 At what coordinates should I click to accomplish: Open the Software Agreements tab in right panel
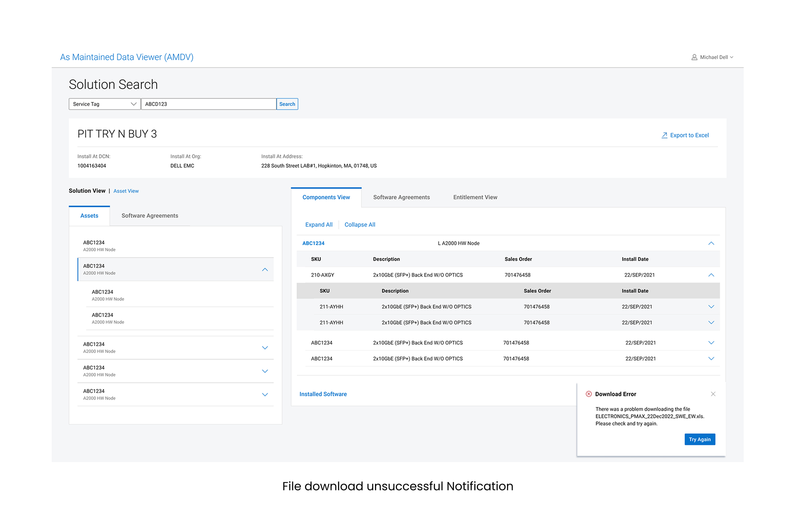pyautogui.click(x=402, y=197)
